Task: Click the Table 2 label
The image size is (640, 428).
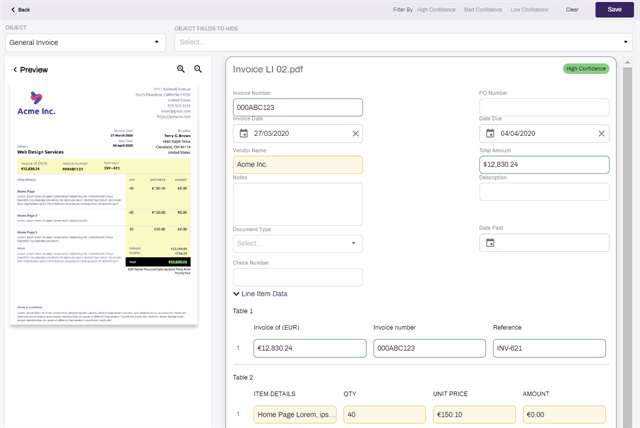Action: pos(243,377)
